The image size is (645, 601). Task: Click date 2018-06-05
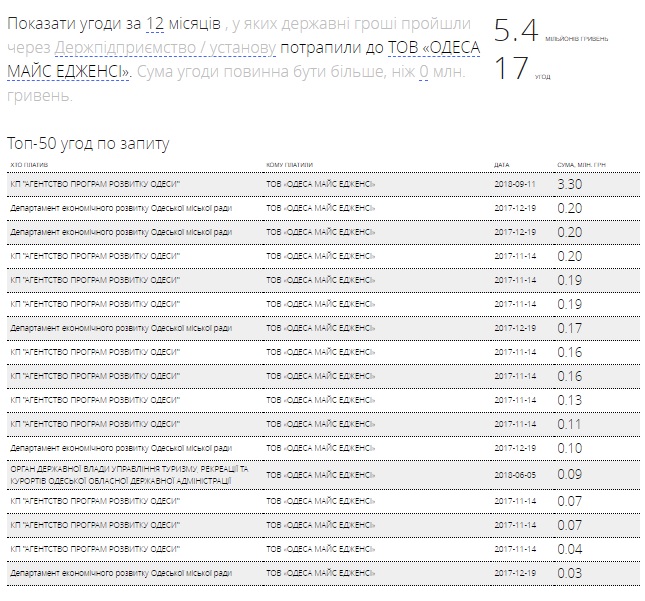(515, 475)
